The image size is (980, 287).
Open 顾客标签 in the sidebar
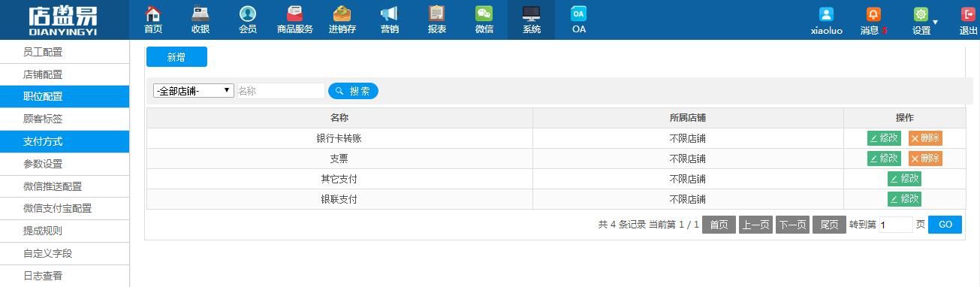[65, 119]
